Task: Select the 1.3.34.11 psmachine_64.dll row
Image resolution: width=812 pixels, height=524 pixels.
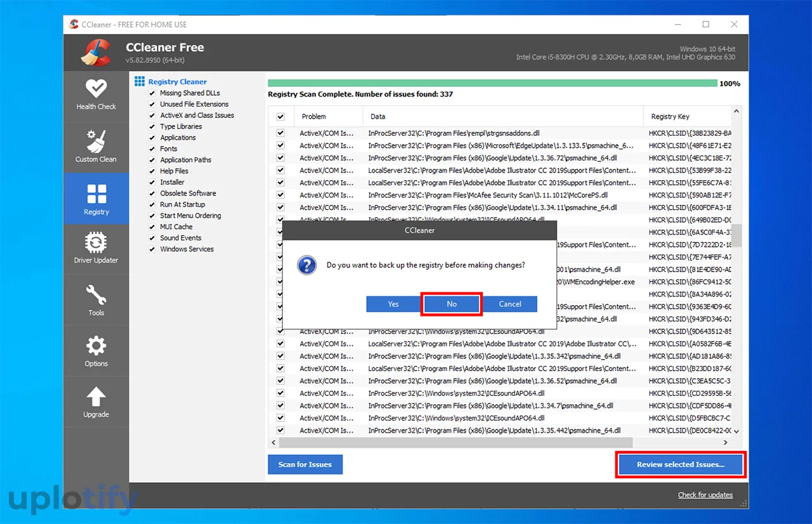Action: coord(493,207)
